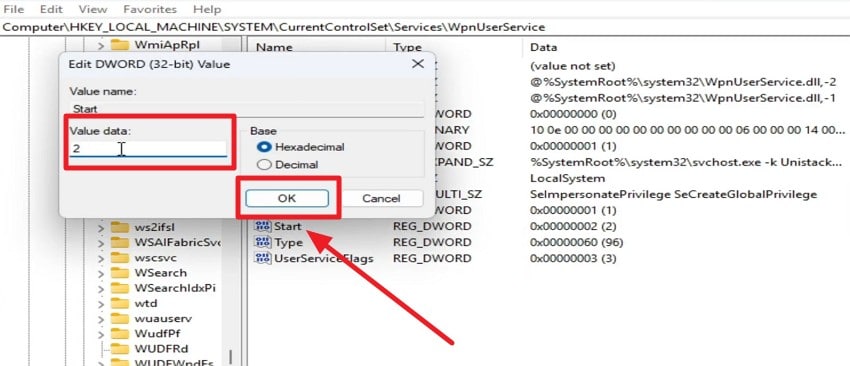The height and width of the screenshot is (366, 850).
Task: Select the wuauserv tree item label
Action: click(163, 318)
